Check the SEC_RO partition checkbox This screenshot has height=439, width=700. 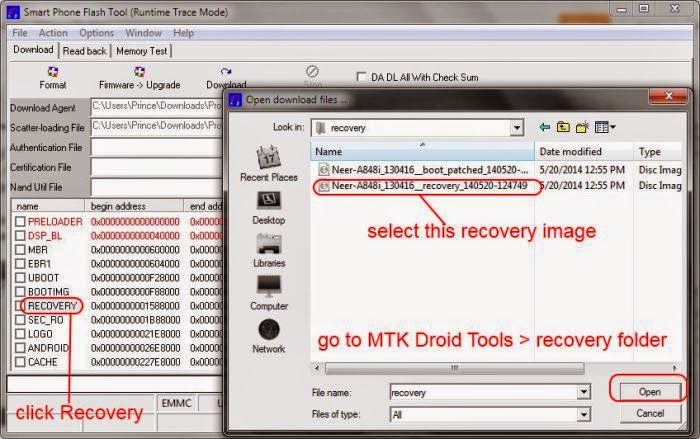[x=20, y=320]
